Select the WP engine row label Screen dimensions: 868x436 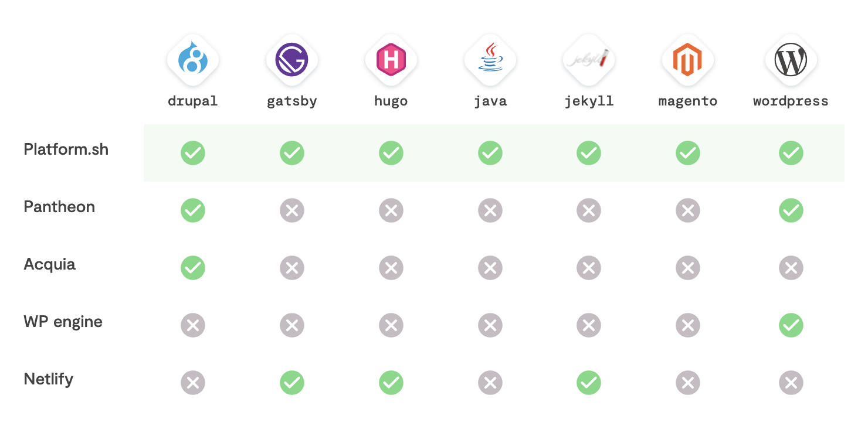point(63,322)
